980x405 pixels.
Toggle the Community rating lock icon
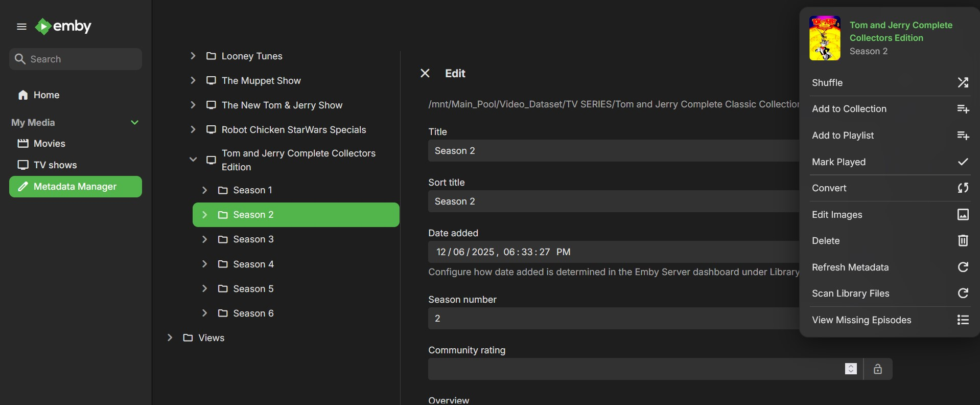point(877,369)
